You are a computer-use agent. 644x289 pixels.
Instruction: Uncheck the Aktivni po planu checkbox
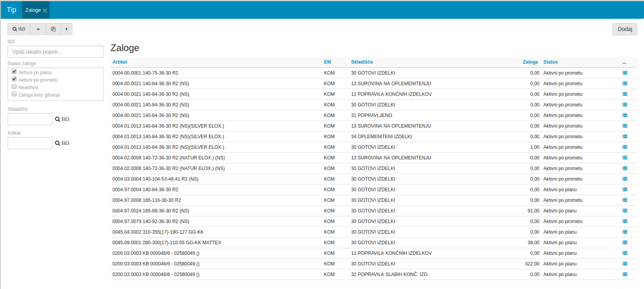point(15,72)
